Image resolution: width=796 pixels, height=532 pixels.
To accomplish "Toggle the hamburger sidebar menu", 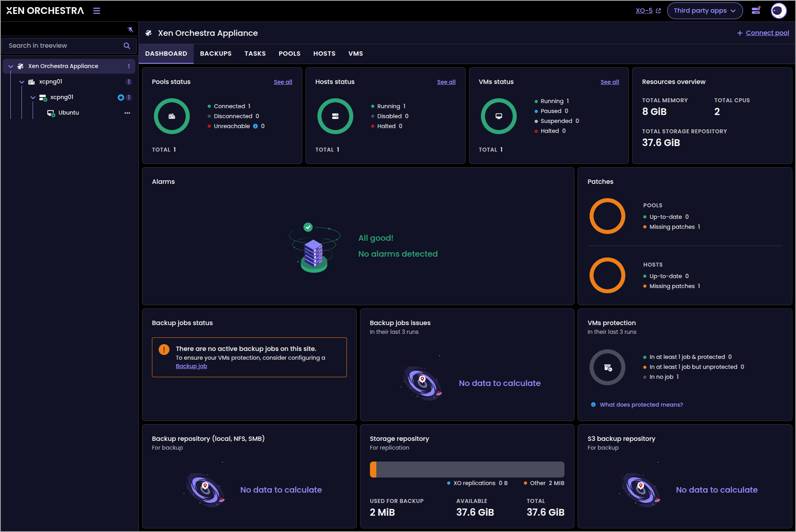I will (97, 11).
